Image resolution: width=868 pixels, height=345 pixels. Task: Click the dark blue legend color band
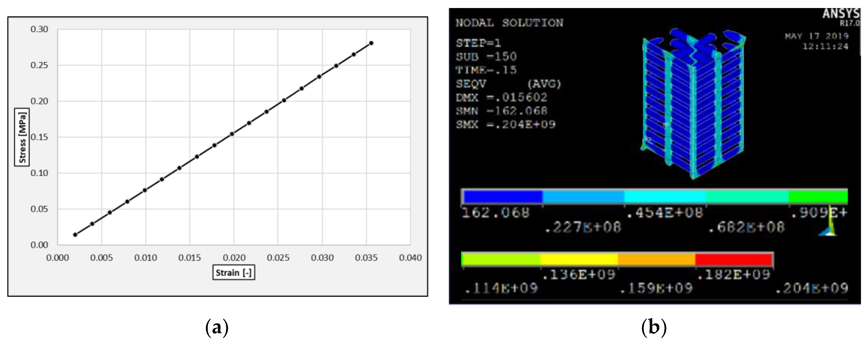click(503, 197)
